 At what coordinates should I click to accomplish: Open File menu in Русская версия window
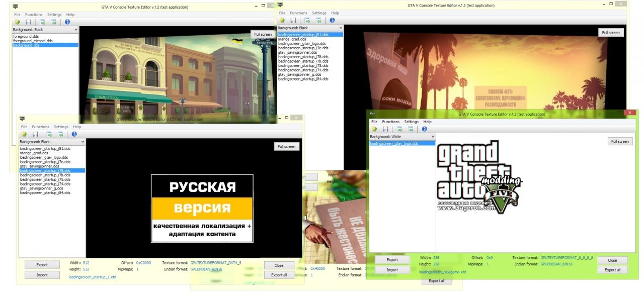click(x=24, y=127)
